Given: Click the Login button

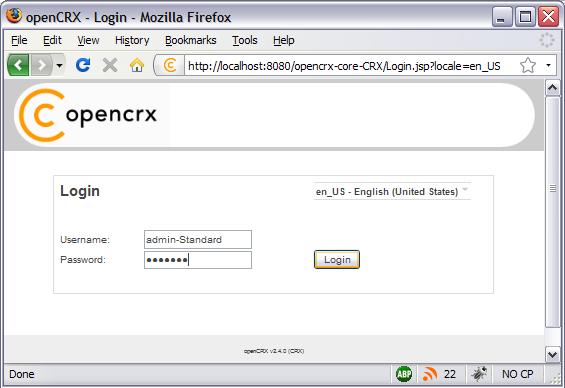Looking at the screenshot, I should point(337,259).
